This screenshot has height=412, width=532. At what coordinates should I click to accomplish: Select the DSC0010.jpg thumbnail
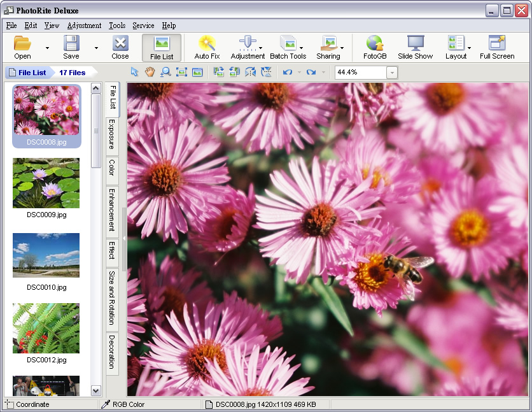pyautogui.click(x=46, y=255)
